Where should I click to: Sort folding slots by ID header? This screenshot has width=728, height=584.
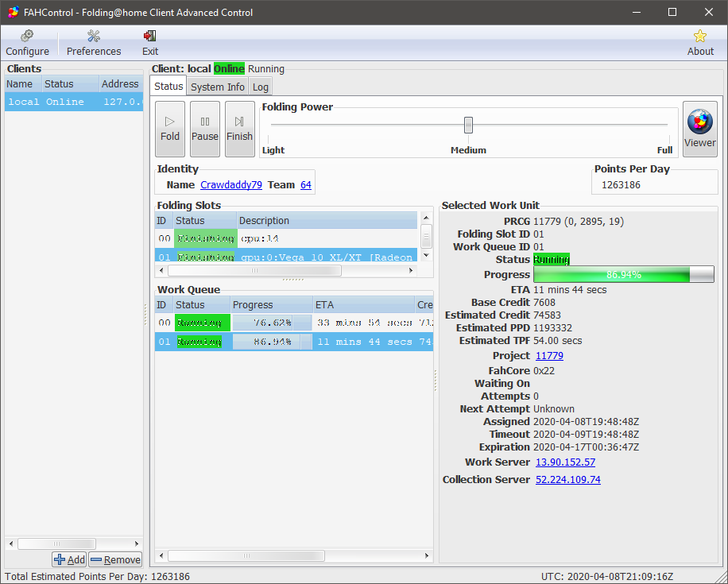[x=164, y=221]
